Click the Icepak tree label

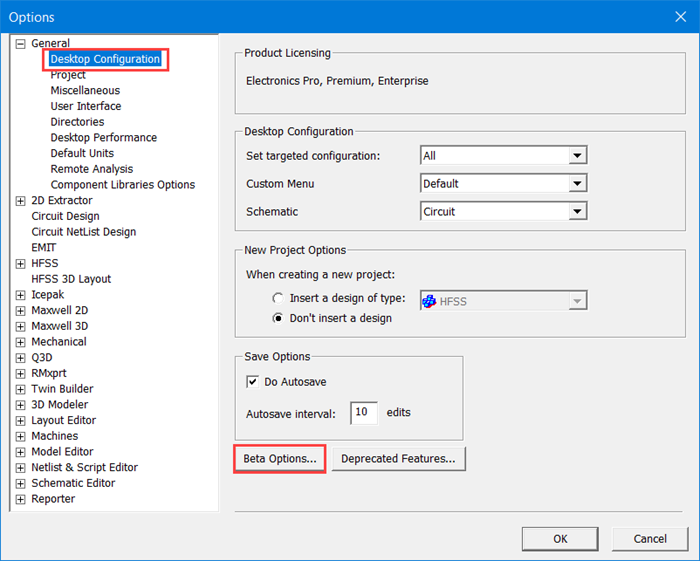(x=48, y=295)
